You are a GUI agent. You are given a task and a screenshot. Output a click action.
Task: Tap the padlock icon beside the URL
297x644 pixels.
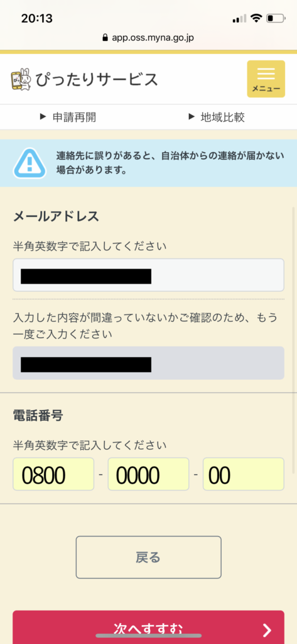pyautogui.click(x=105, y=38)
